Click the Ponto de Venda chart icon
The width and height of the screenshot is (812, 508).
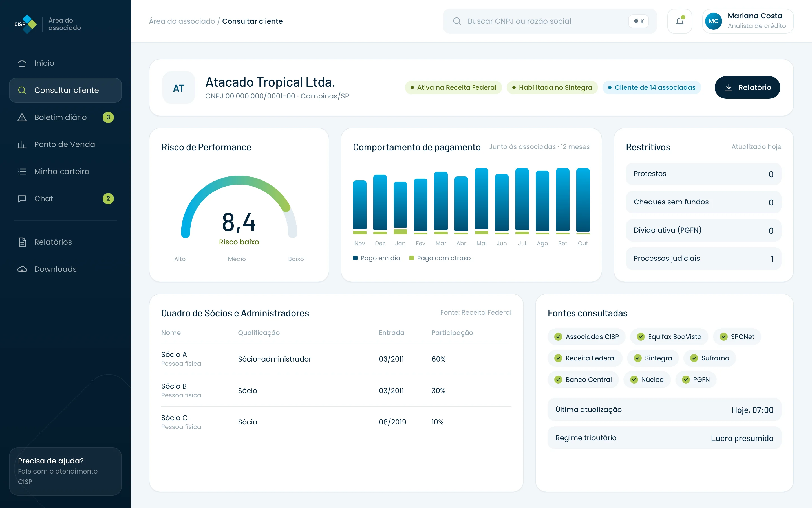click(x=22, y=144)
